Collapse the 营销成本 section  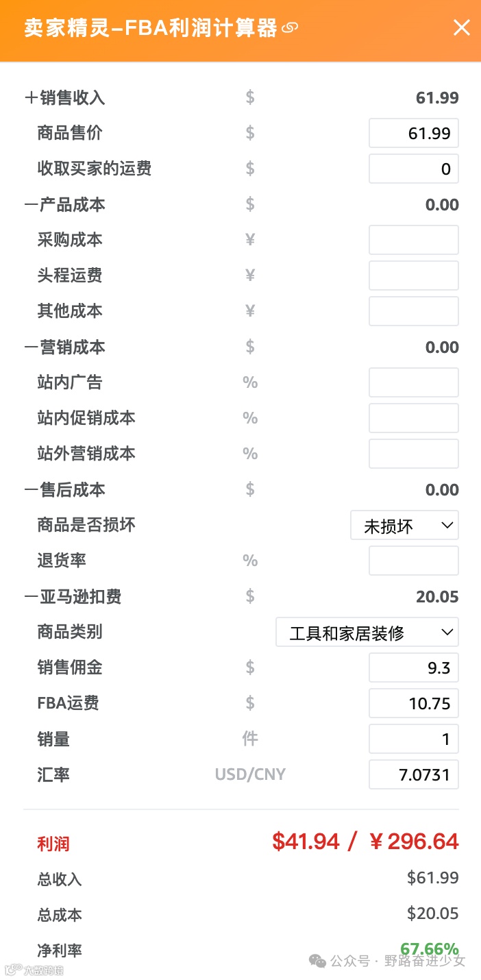pyautogui.click(x=31, y=347)
